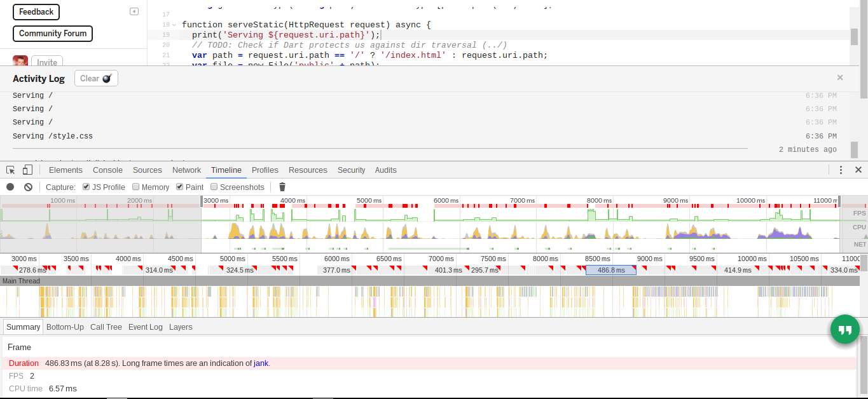Switch to the Resources tab

308,170
